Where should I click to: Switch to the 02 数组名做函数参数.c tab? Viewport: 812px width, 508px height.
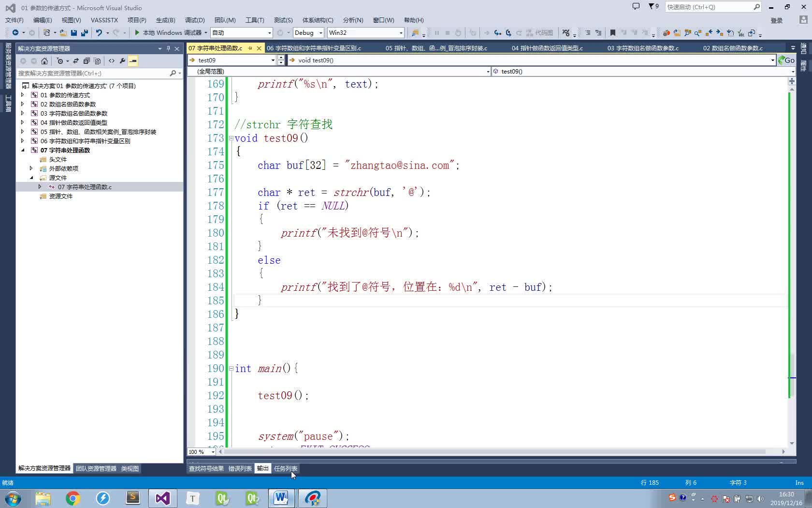(x=733, y=48)
